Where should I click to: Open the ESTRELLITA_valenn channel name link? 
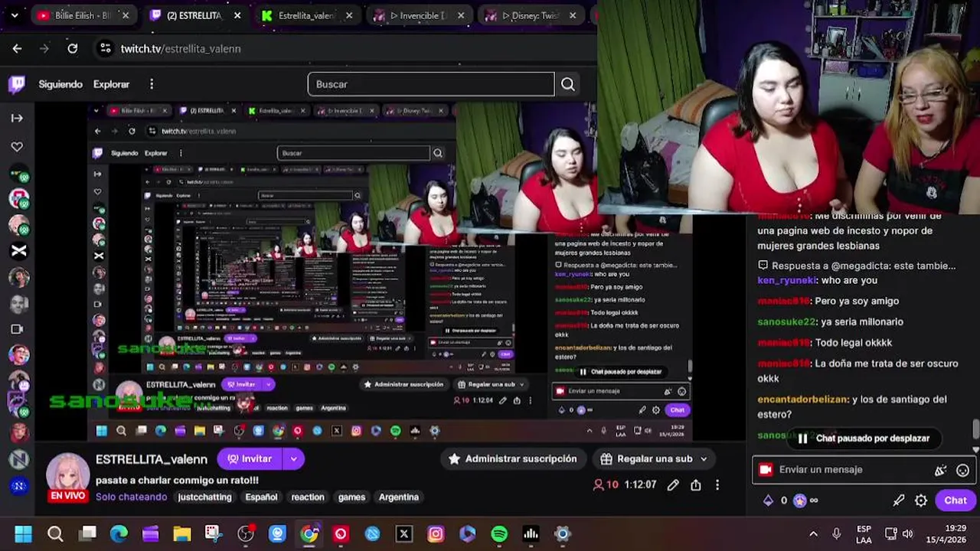tap(152, 459)
